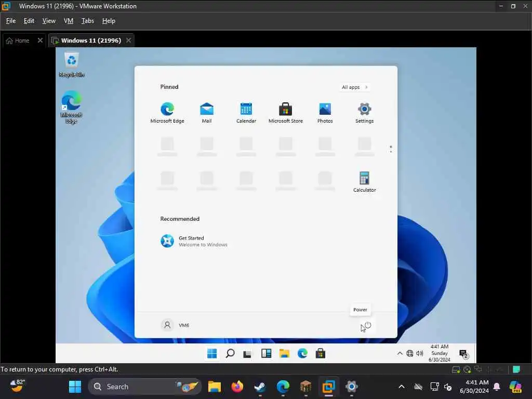The image size is (532, 399).
Task: Open File Explorer on the host taskbar
Action: coord(215,387)
